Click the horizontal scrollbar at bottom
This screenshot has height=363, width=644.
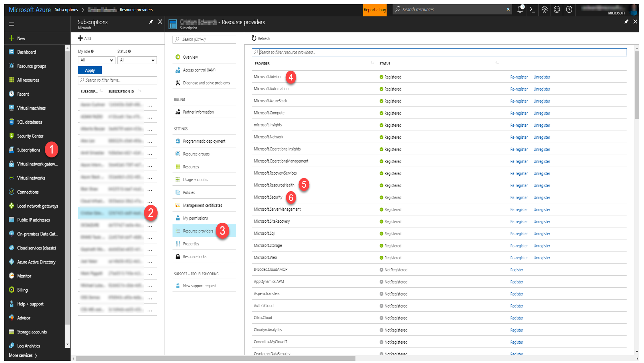216,358
